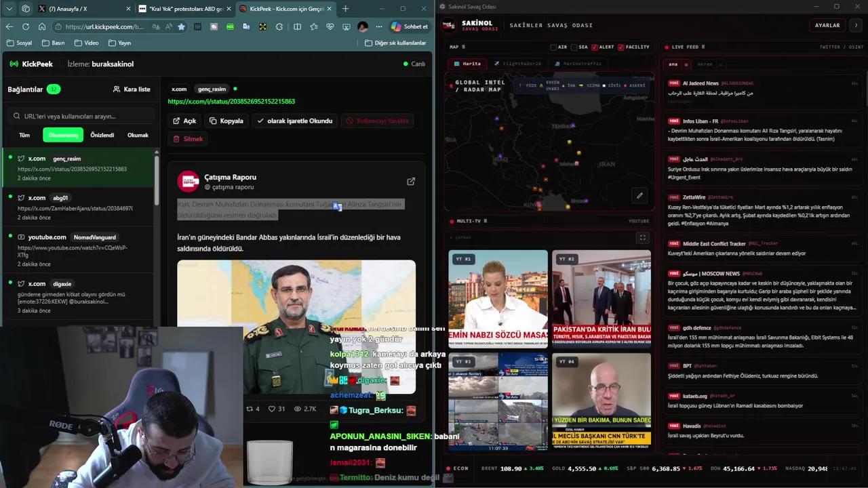Click the KickPeek logo
868x488 pixels.
coord(31,64)
